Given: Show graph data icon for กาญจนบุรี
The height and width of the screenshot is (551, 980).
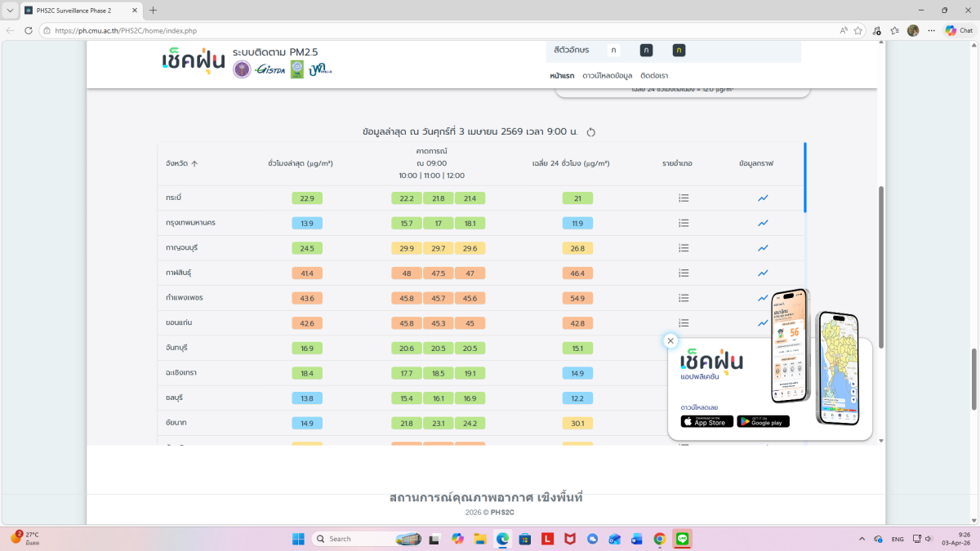Looking at the screenshot, I should (763, 248).
